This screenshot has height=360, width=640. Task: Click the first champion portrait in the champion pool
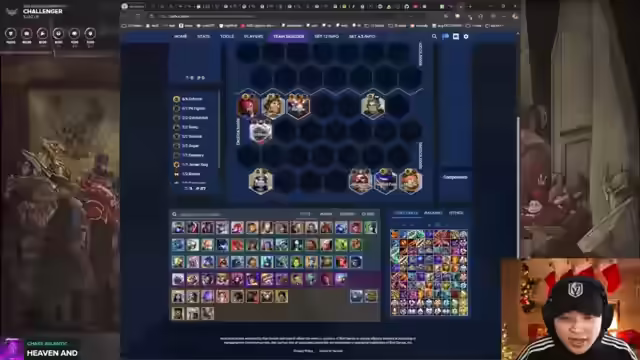coord(178,227)
